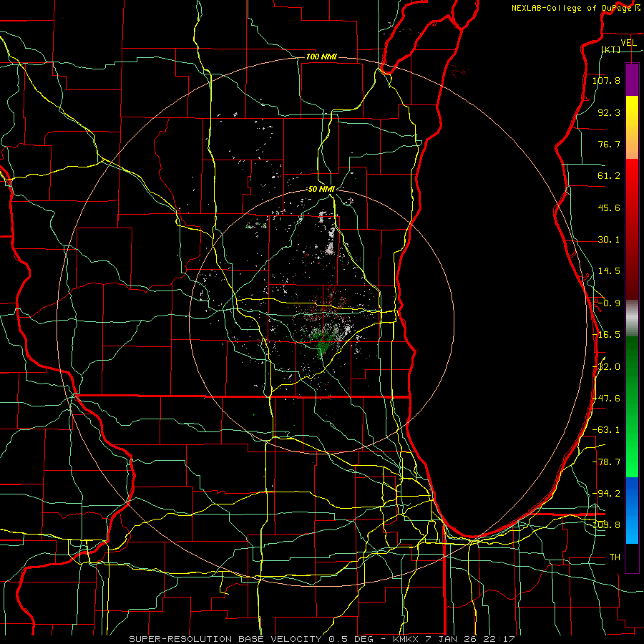This screenshot has height=644, width=644.
Task: Click the NEXLAB-College of DuPage label
Action: point(572,8)
